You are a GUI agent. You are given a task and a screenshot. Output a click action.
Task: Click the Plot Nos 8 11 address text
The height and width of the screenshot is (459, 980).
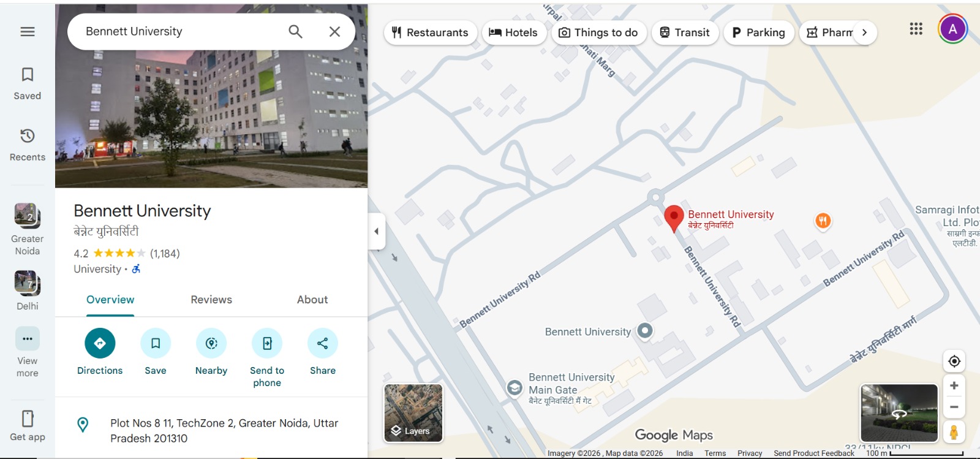coord(224,431)
